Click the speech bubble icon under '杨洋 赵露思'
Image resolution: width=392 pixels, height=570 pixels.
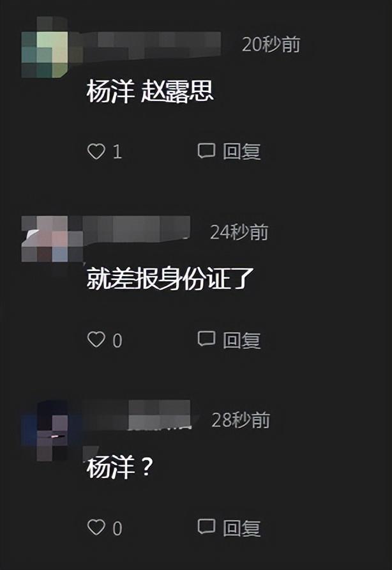point(206,151)
